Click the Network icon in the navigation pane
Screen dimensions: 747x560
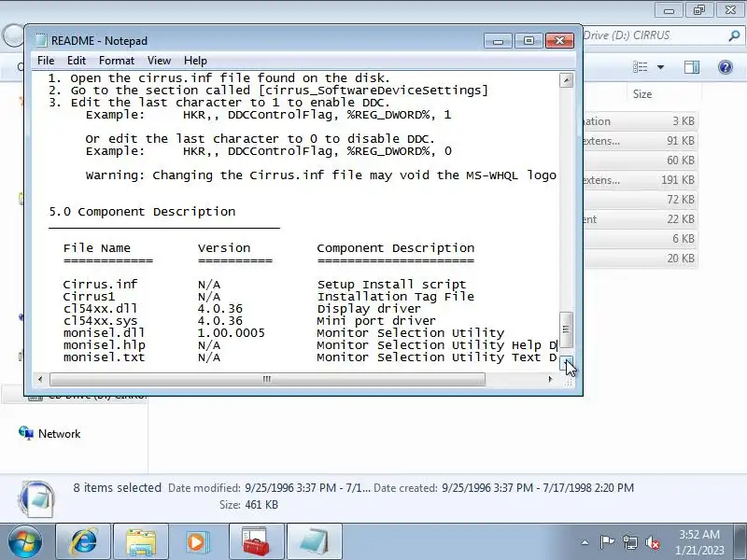[x=26, y=433]
